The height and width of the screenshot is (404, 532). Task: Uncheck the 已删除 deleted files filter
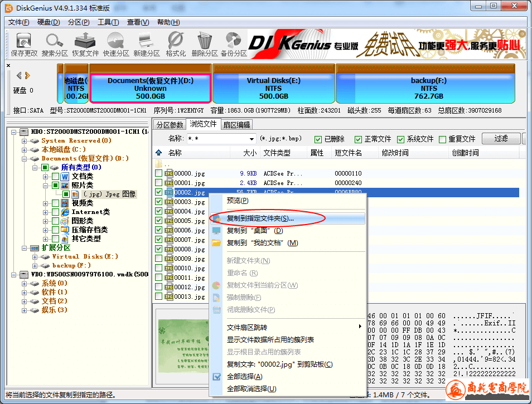coord(318,139)
